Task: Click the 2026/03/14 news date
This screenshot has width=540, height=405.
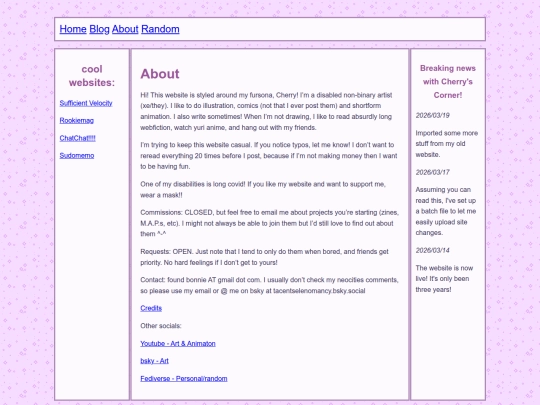Action: (433, 250)
